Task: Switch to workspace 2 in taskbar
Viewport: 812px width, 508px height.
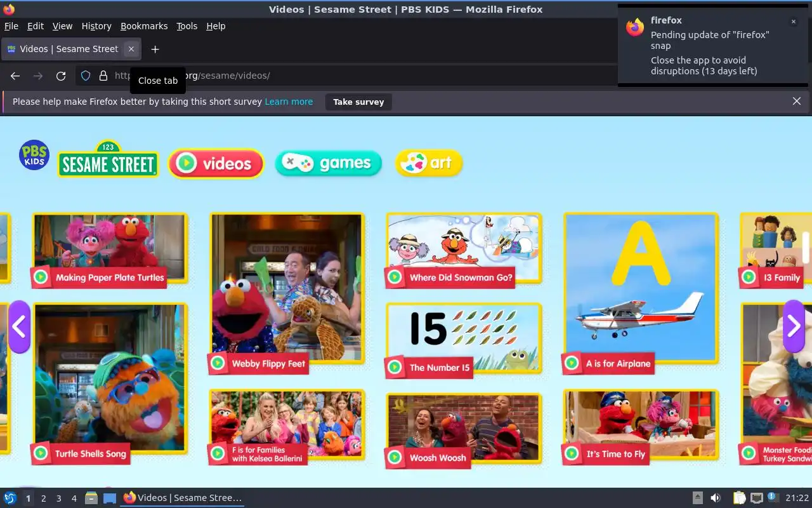Action: click(x=43, y=498)
